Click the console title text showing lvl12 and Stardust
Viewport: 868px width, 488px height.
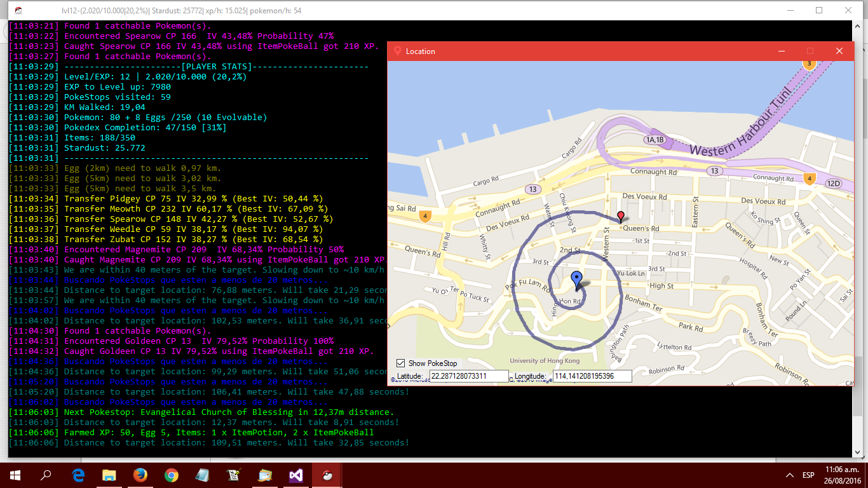click(x=182, y=11)
